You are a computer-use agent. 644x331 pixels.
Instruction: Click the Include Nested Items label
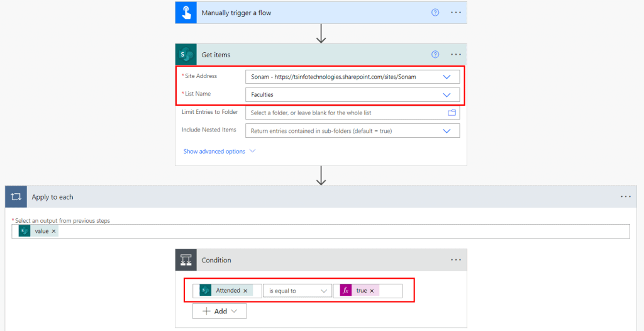coord(209,130)
